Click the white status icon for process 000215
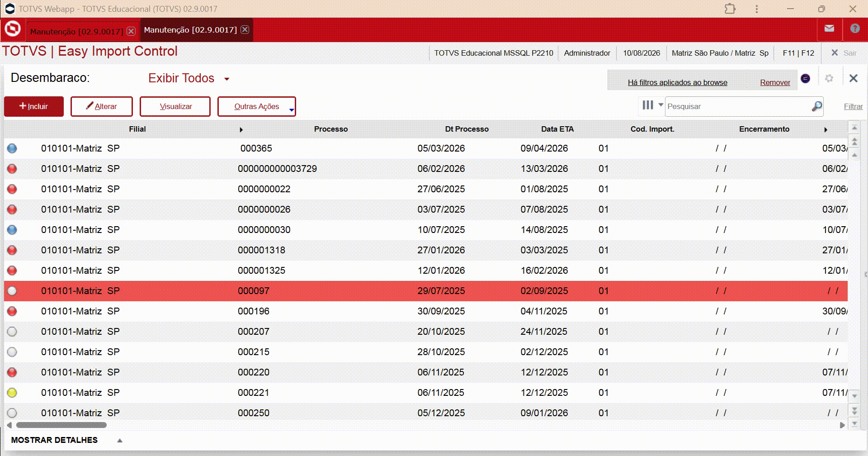868x456 pixels. pos(12,352)
